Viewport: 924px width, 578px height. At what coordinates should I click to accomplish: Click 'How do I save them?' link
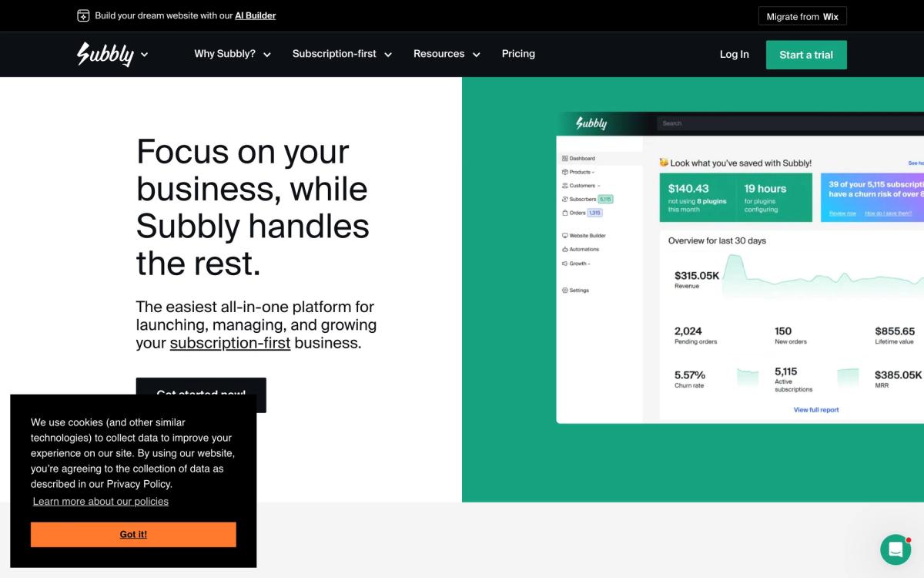(889, 213)
